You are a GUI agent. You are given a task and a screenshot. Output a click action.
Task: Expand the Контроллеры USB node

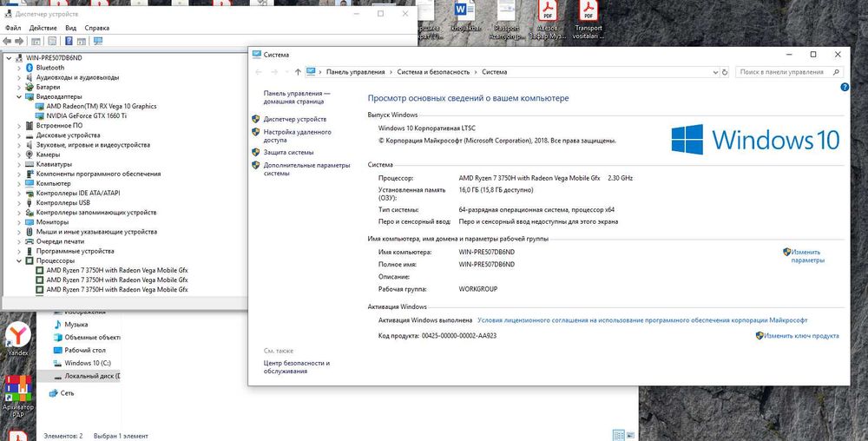tap(19, 202)
